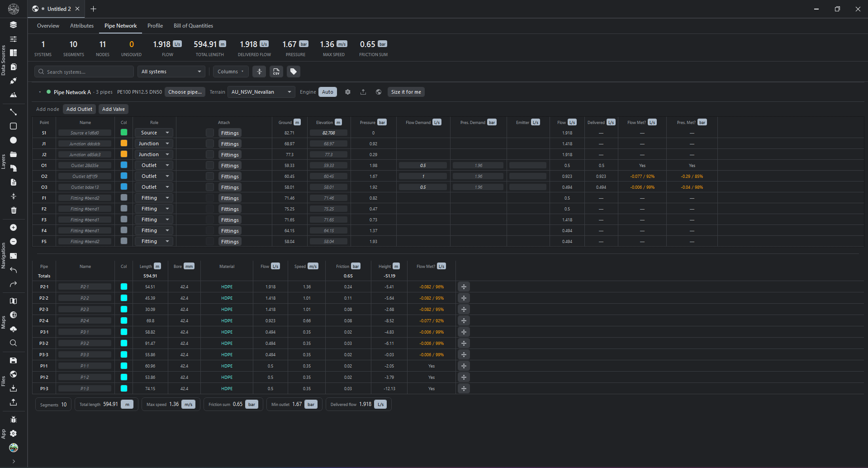Select the circle point tool in the sidebar
868x468 pixels.
coord(14,140)
